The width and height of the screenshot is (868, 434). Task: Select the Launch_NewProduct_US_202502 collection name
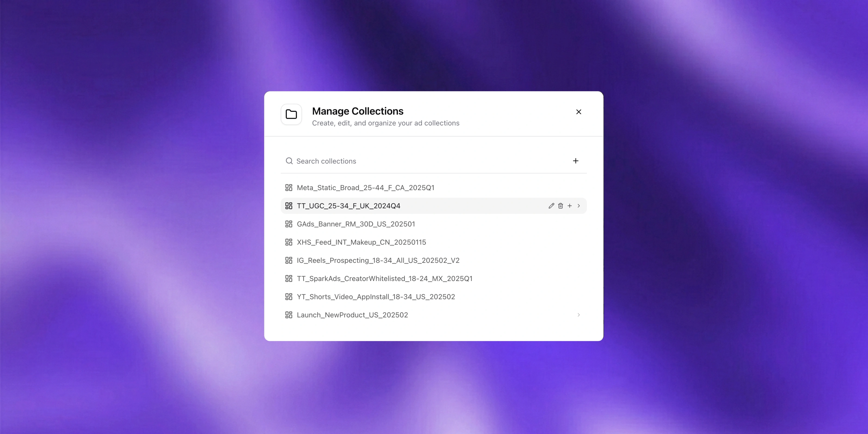point(353,315)
